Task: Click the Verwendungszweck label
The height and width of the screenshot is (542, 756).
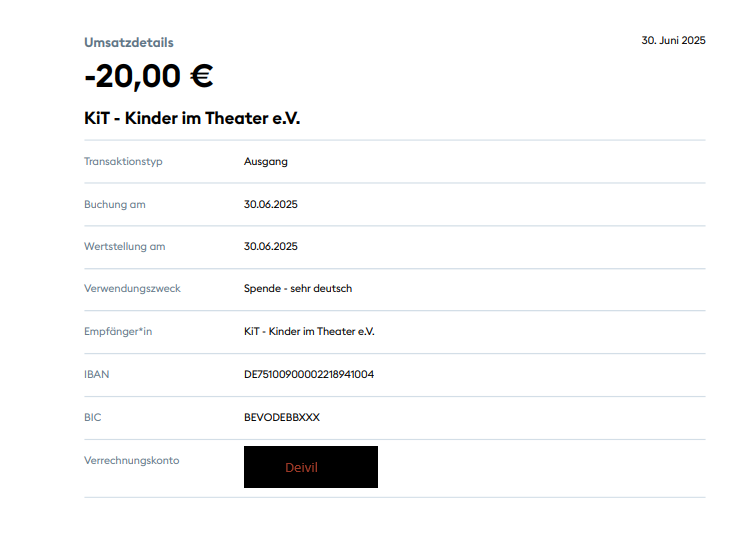Action: tap(132, 289)
